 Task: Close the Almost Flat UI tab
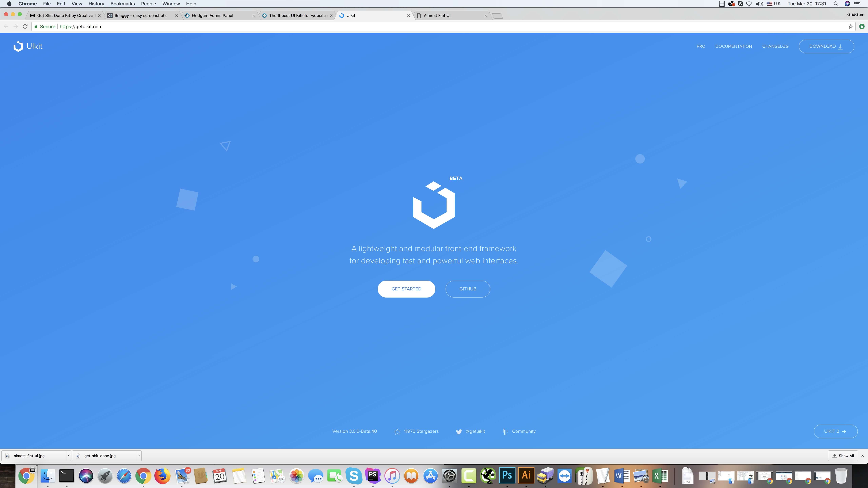coord(486,15)
